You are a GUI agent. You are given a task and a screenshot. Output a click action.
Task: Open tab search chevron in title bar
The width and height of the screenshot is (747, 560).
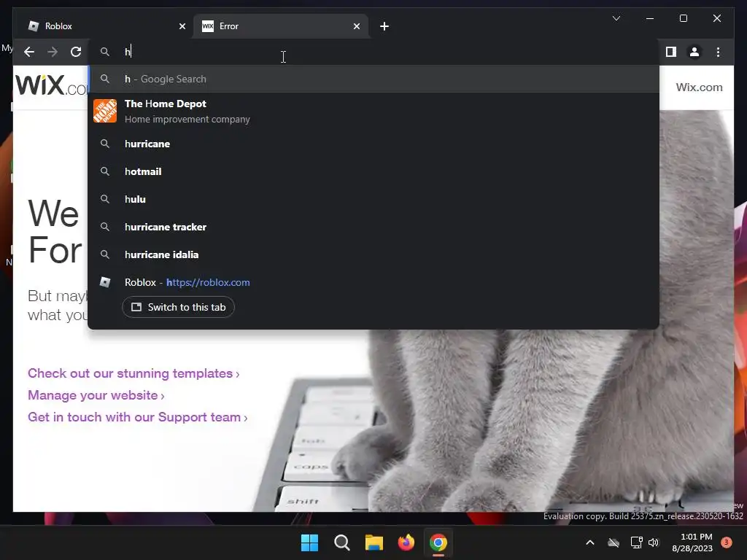[616, 18]
